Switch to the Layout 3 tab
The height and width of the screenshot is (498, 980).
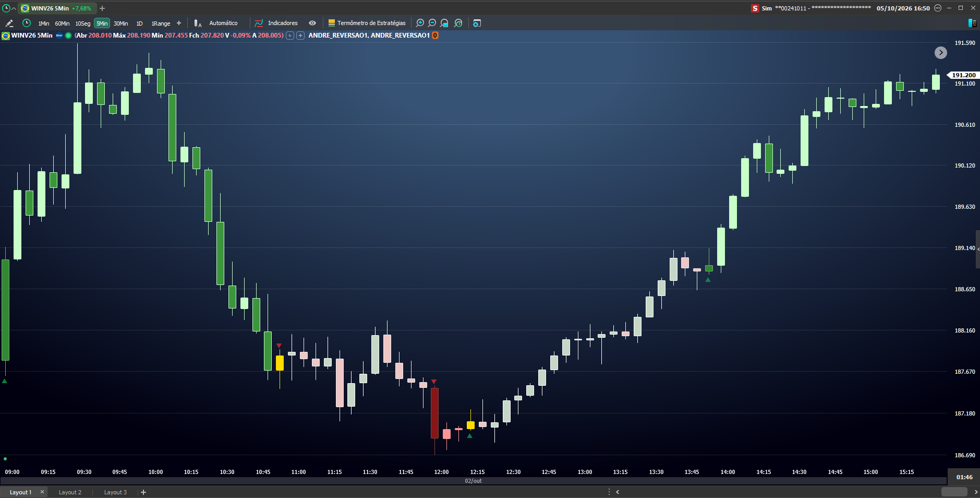click(x=115, y=492)
